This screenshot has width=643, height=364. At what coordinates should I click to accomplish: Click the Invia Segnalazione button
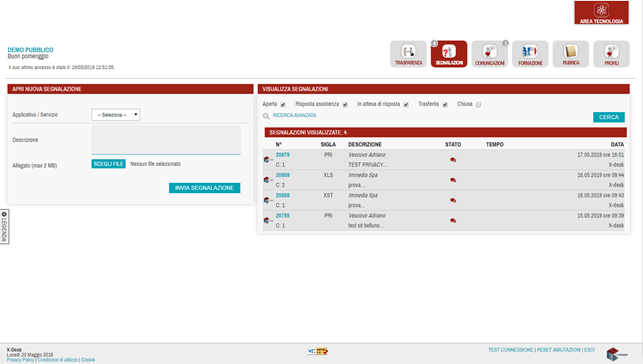[205, 188]
